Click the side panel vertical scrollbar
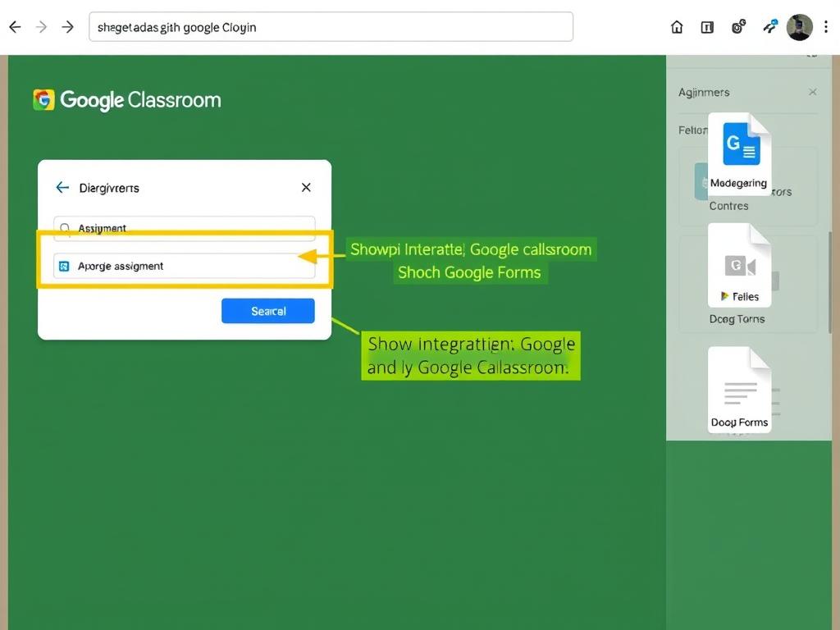Screen dimensions: 840x630 (830, 283)
